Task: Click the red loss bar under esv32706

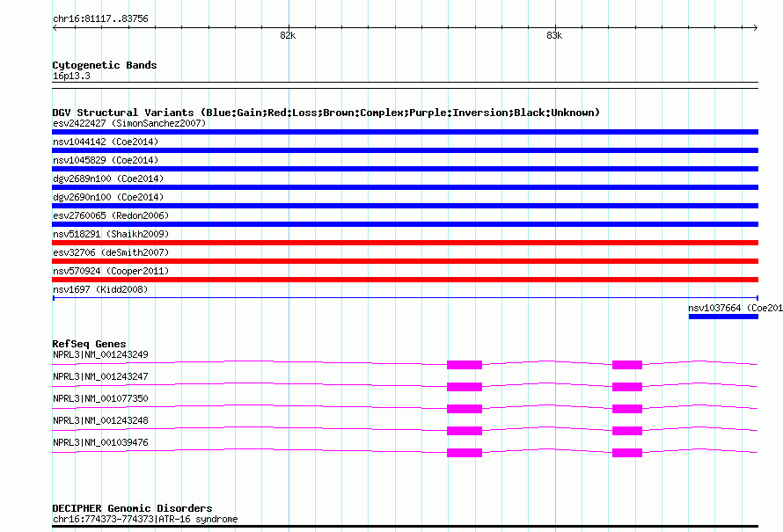Action: (x=405, y=261)
